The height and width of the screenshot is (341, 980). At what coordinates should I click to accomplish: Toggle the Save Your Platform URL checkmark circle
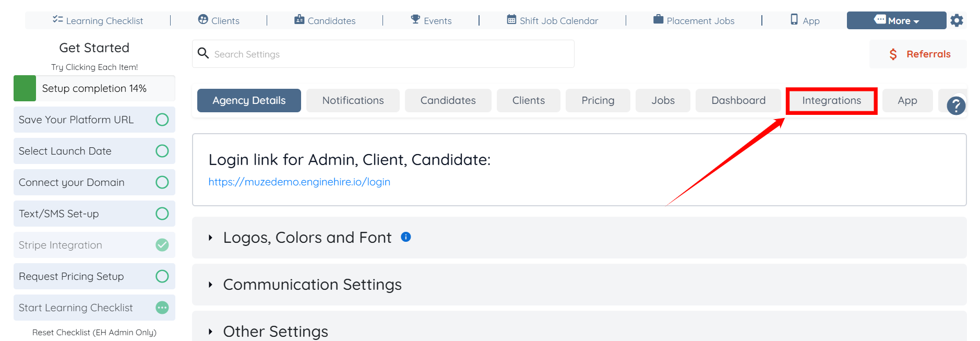[x=162, y=120]
